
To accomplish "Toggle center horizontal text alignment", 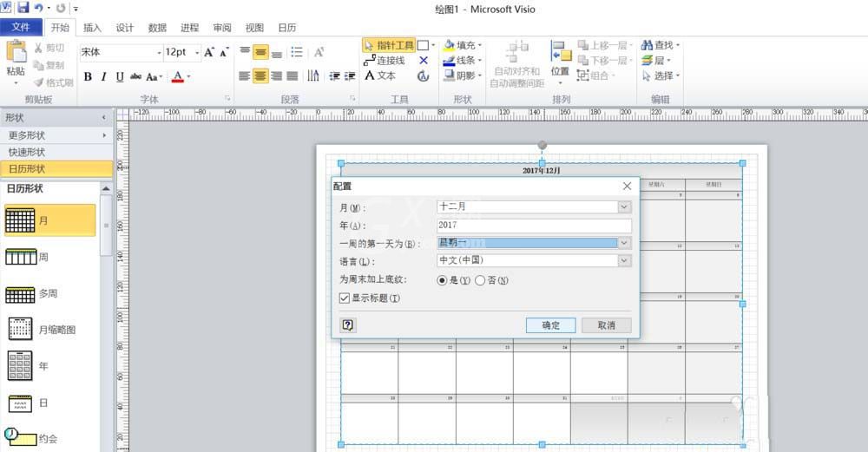I will click(260, 75).
